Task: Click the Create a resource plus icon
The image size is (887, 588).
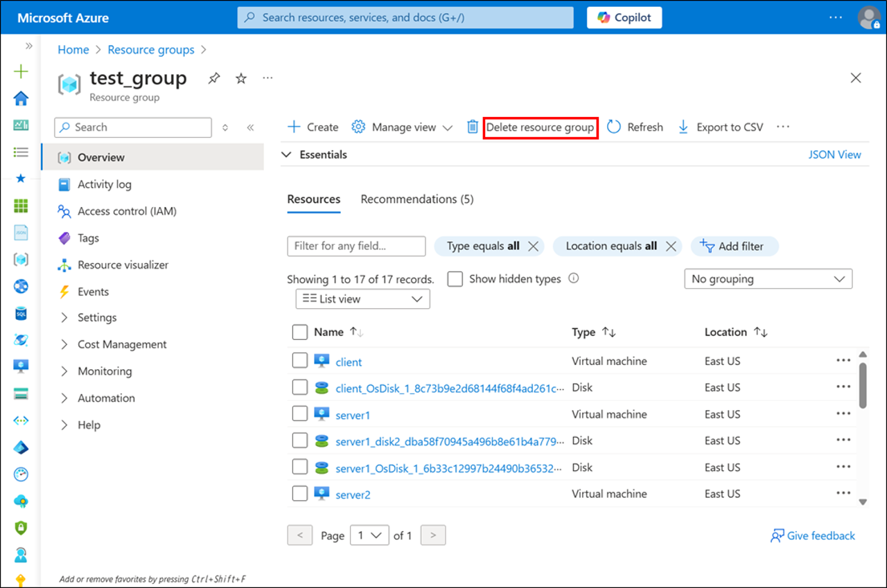Action: tap(21, 71)
